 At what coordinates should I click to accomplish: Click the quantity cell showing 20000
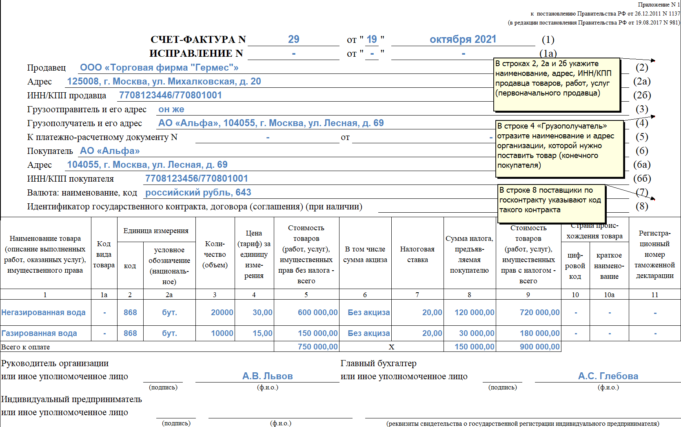click(x=221, y=312)
